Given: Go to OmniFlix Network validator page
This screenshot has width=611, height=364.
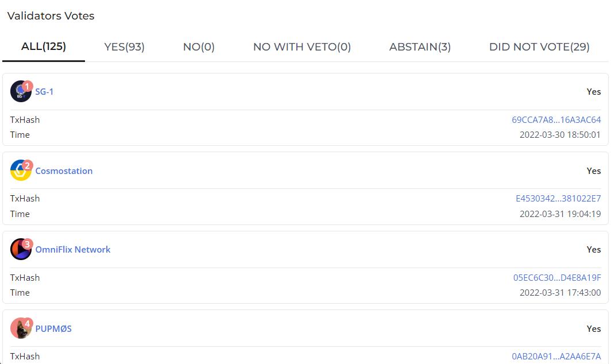Looking at the screenshot, I should [x=73, y=250].
